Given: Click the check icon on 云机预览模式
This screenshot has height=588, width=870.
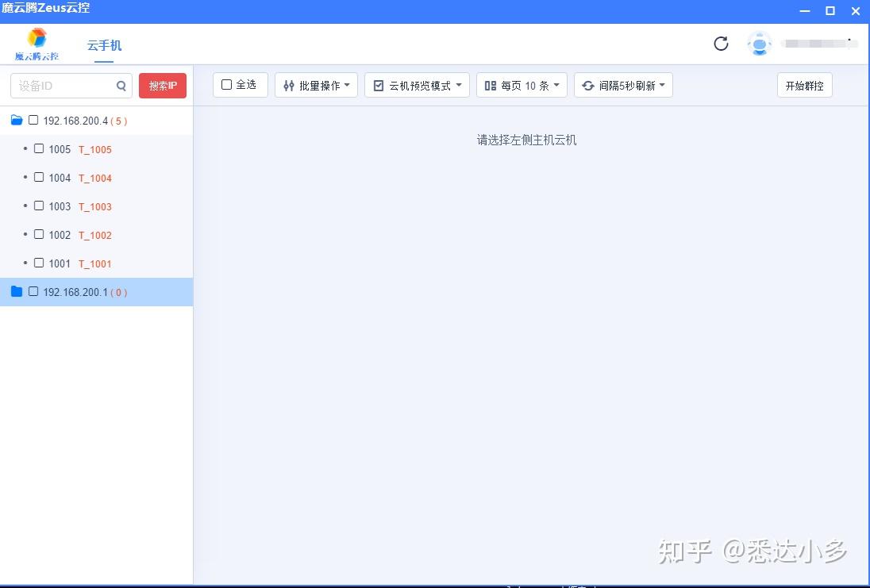Looking at the screenshot, I should point(379,86).
